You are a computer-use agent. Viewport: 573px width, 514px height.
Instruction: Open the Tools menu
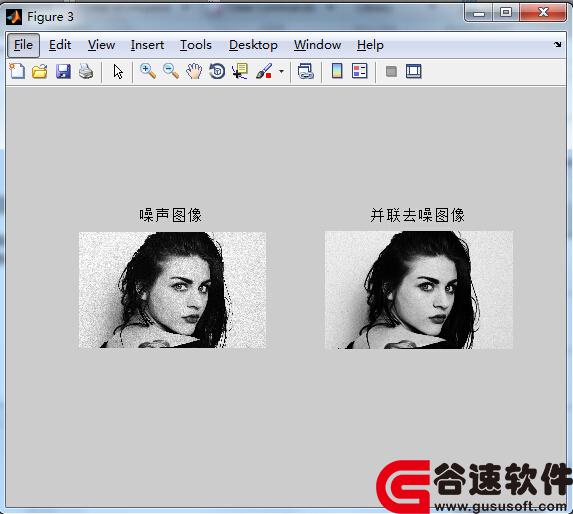[x=196, y=45]
